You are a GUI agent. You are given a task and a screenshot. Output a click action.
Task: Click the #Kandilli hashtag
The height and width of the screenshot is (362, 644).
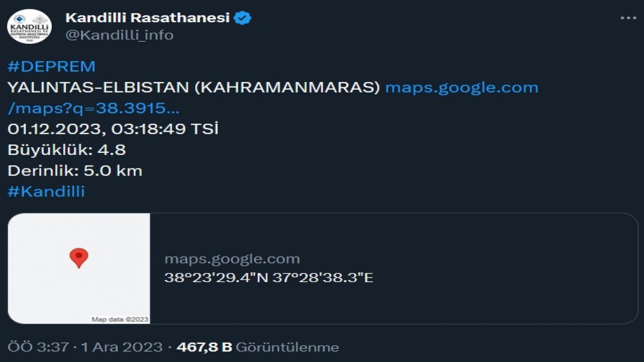point(47,191)
